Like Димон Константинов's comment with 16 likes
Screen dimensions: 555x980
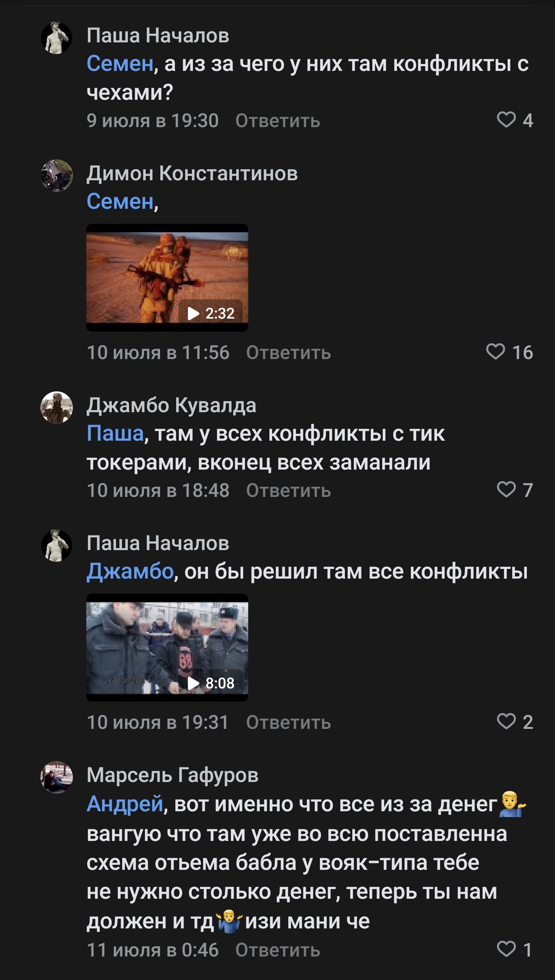[496, 352]
